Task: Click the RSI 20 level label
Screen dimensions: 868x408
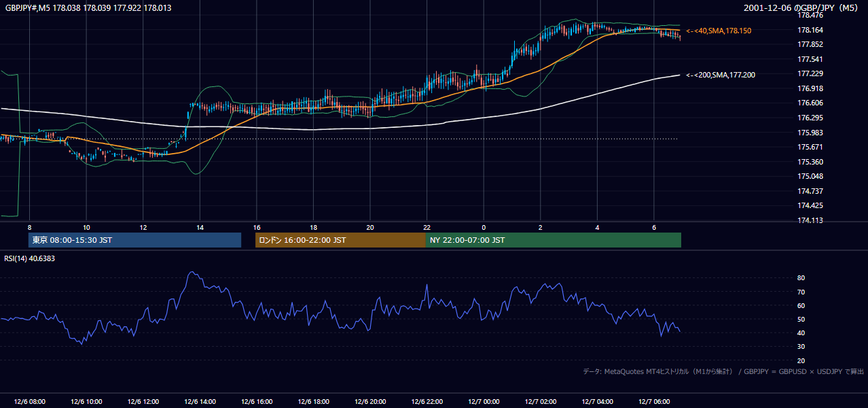Action: coord(801,361)
